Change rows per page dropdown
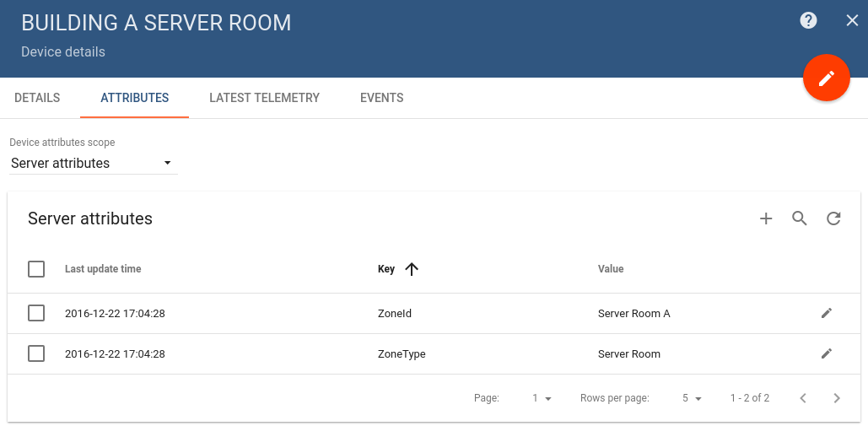 tap(692, 398)
